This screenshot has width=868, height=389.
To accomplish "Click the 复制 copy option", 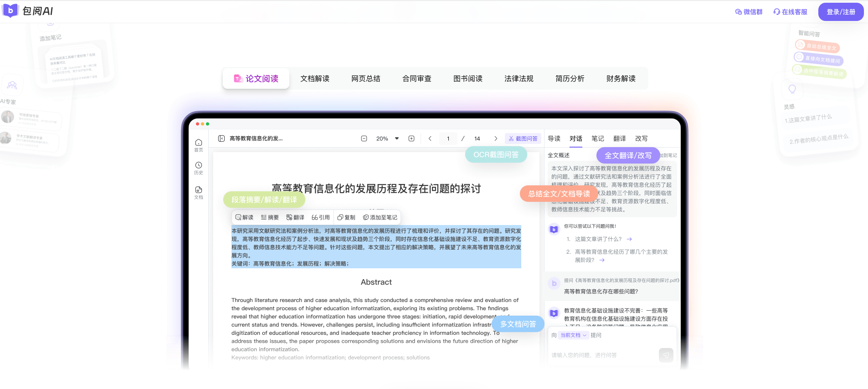I will tap(346, 217).
